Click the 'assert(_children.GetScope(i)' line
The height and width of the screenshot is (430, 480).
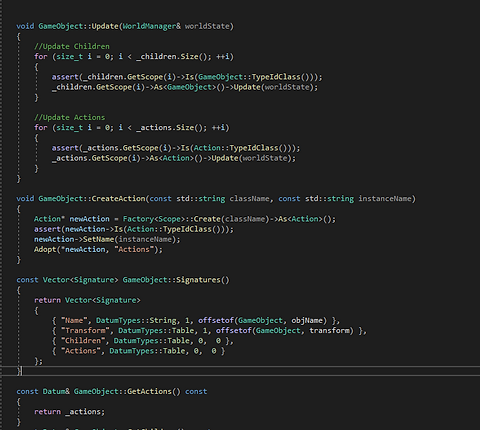tap(187, 77)
